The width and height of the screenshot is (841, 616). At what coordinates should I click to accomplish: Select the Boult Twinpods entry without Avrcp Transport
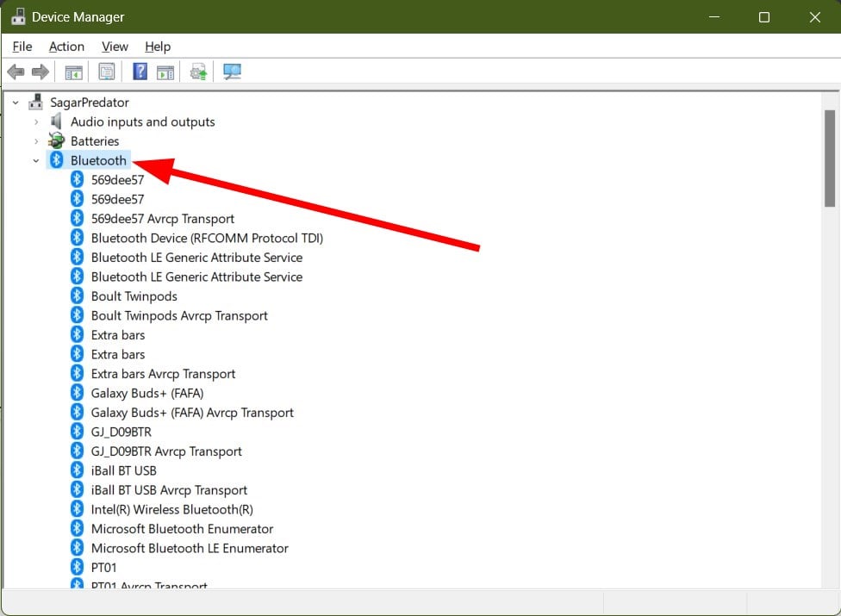(134, 296)
